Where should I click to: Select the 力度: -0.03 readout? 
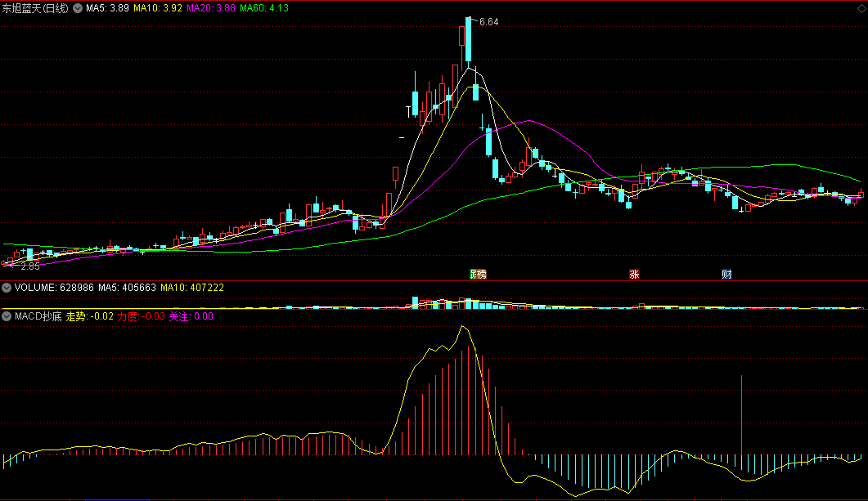[142, 316]
